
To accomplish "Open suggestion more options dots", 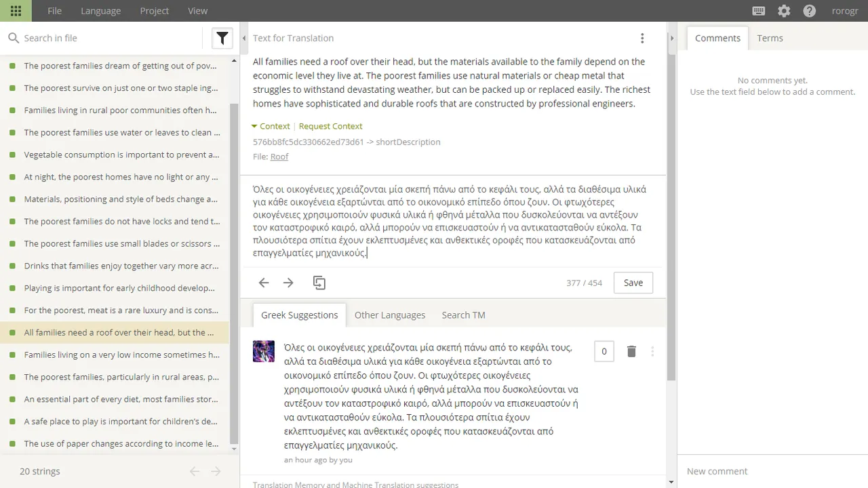I will click(652, 351).
